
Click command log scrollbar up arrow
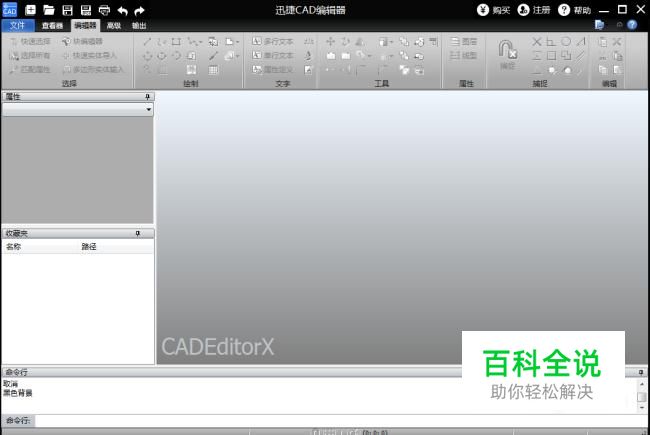tap(642, 384)
